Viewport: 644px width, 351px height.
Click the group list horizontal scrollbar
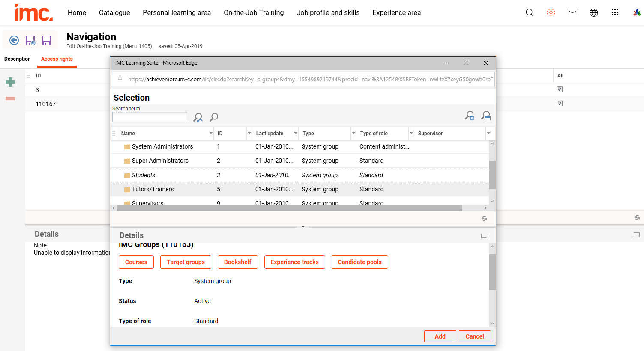tap(290, 208)
